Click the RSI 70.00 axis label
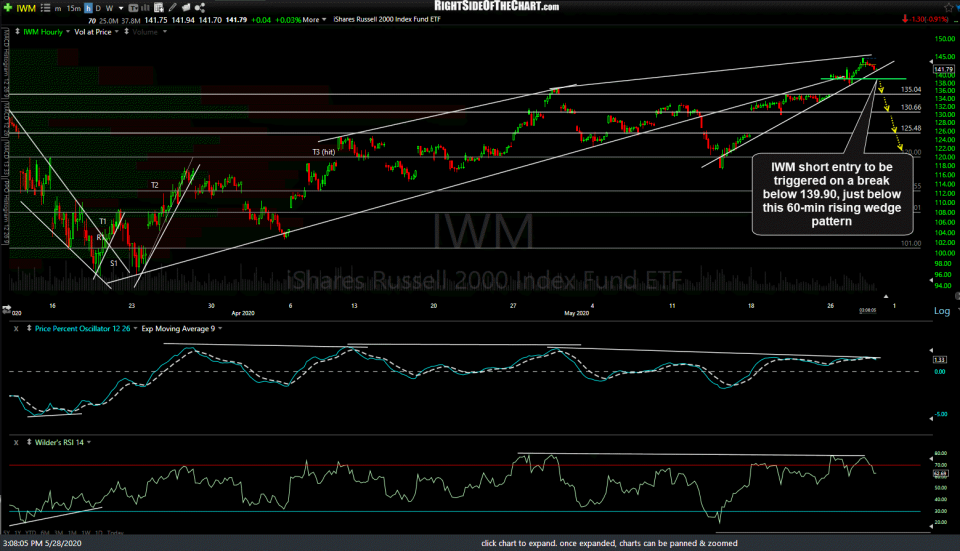Viewport: 960px width, 551px height. 941,465
